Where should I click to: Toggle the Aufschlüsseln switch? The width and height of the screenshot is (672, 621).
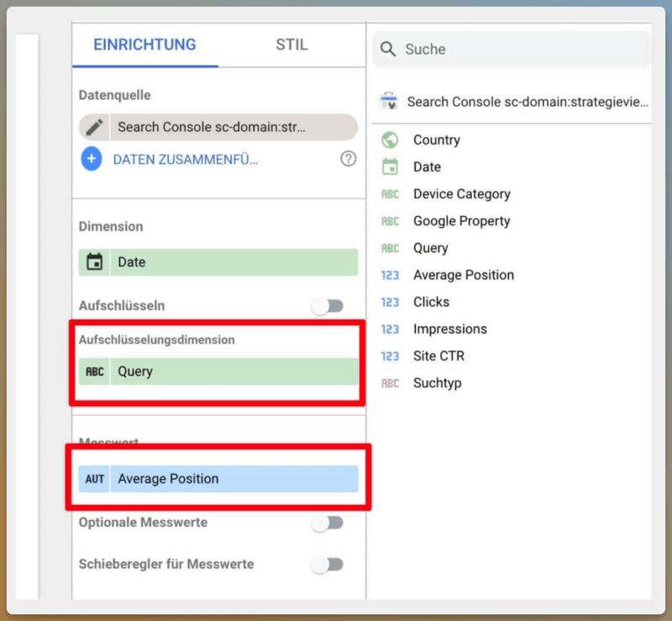[328, 307]
